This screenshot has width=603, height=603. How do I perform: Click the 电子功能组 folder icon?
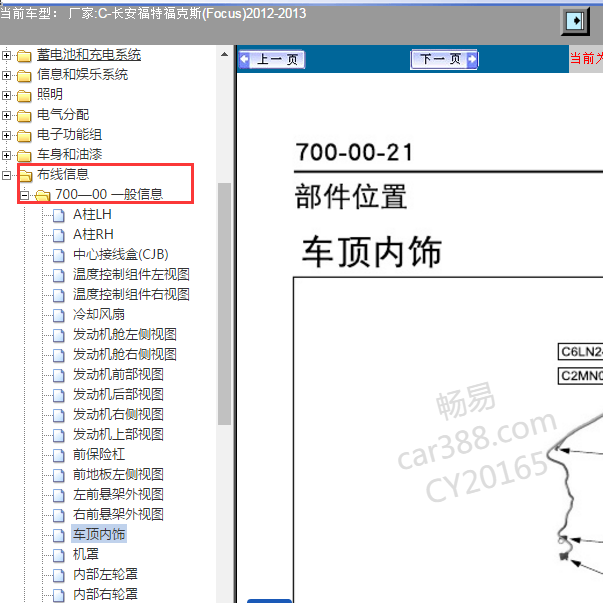click(x=24, y=136)
